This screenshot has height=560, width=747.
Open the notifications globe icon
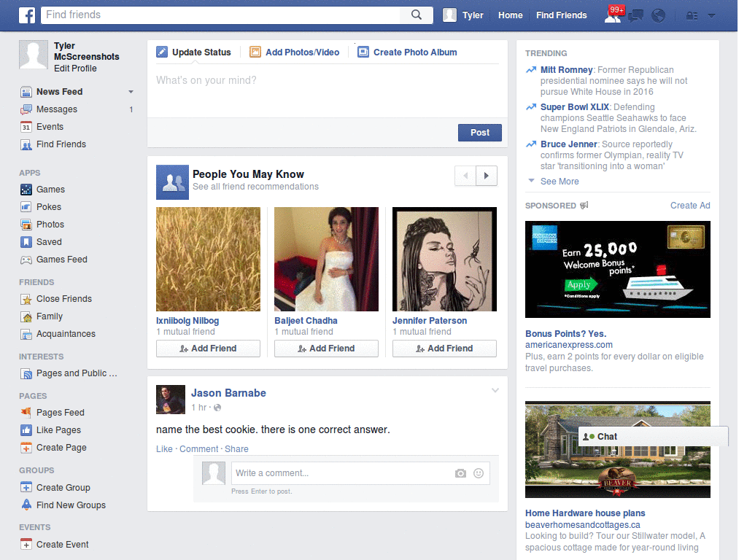click(x=657, y=15)
